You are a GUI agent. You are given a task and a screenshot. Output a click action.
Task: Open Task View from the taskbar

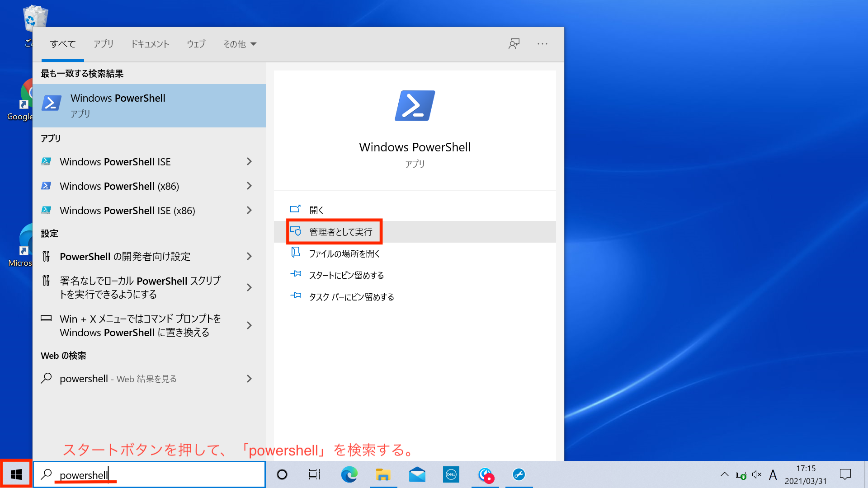[315, 474]
